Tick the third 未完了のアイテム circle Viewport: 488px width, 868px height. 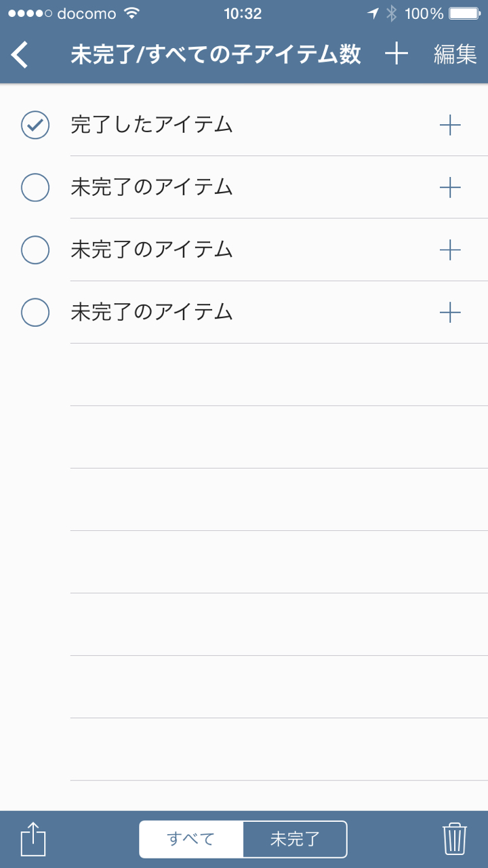pyautogui.click(x=35, y=313)
